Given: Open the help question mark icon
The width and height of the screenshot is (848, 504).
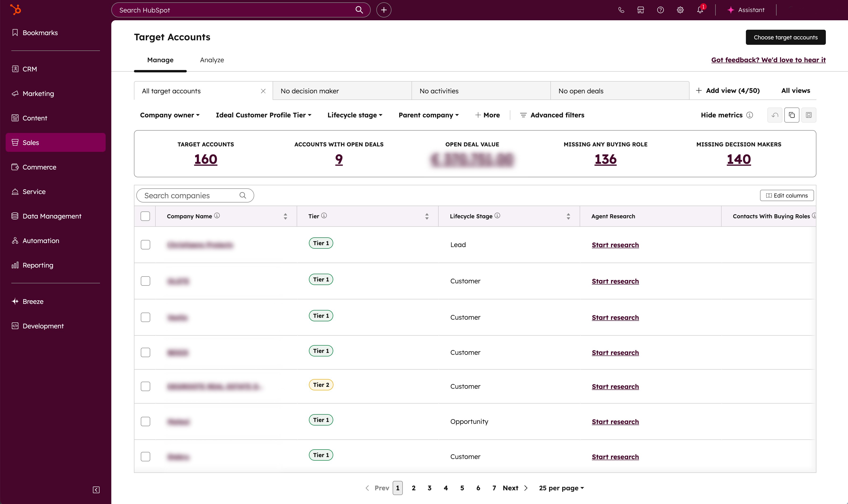Looking at the screenshot, I should (x=660, y=10).
